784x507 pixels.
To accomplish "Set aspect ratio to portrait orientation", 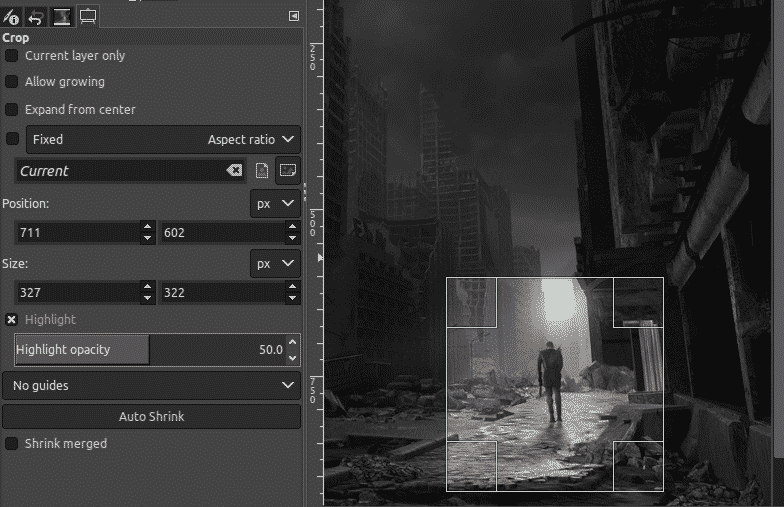I will pyautogui.click(x=261, y=171).
